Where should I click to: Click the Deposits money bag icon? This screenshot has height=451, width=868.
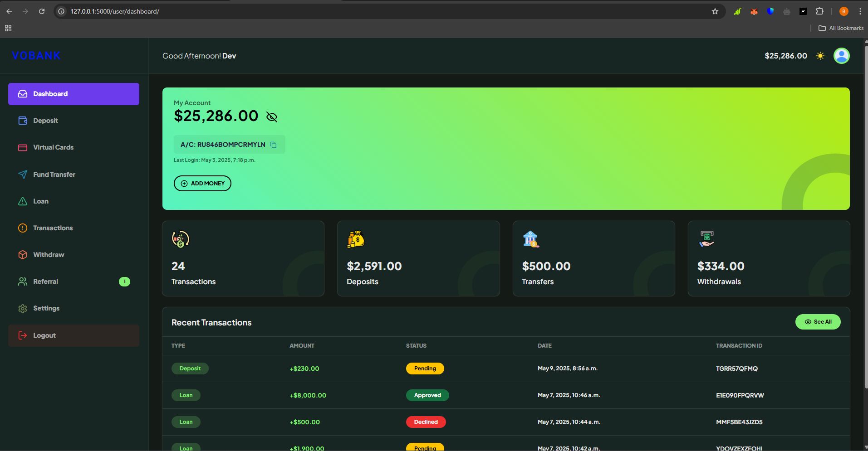(356, 239)
